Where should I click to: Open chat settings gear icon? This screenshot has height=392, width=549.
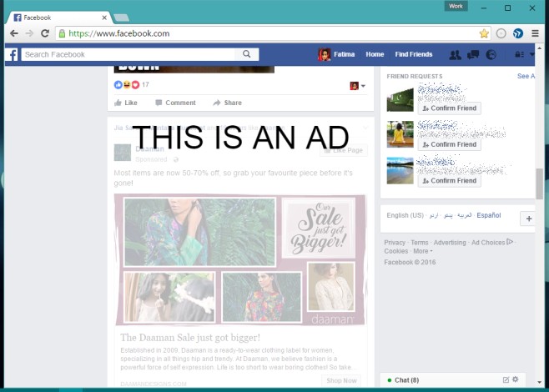pos(515,379)
